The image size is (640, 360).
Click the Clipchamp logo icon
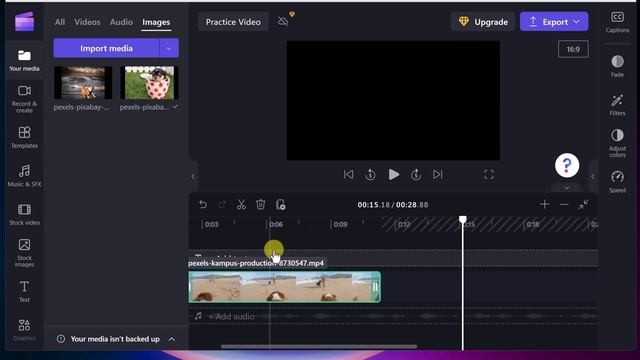(x=24, y=22)
